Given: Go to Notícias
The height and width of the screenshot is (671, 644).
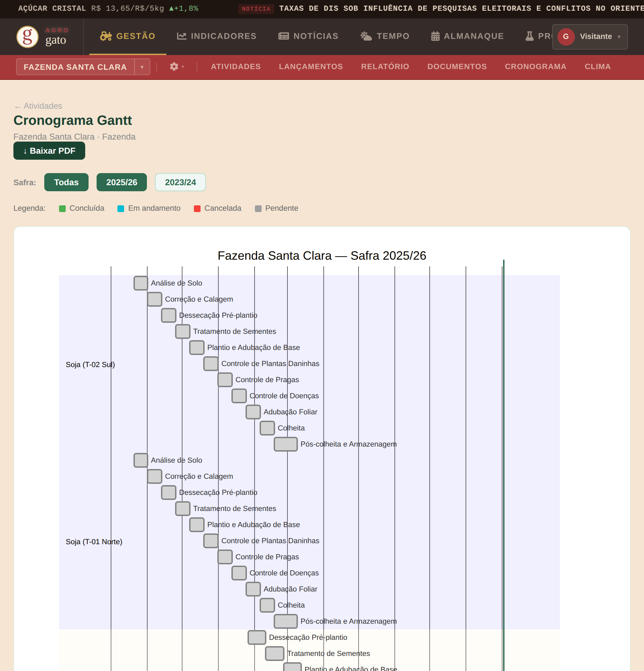Looking at the screenshot, I should 308,36.
